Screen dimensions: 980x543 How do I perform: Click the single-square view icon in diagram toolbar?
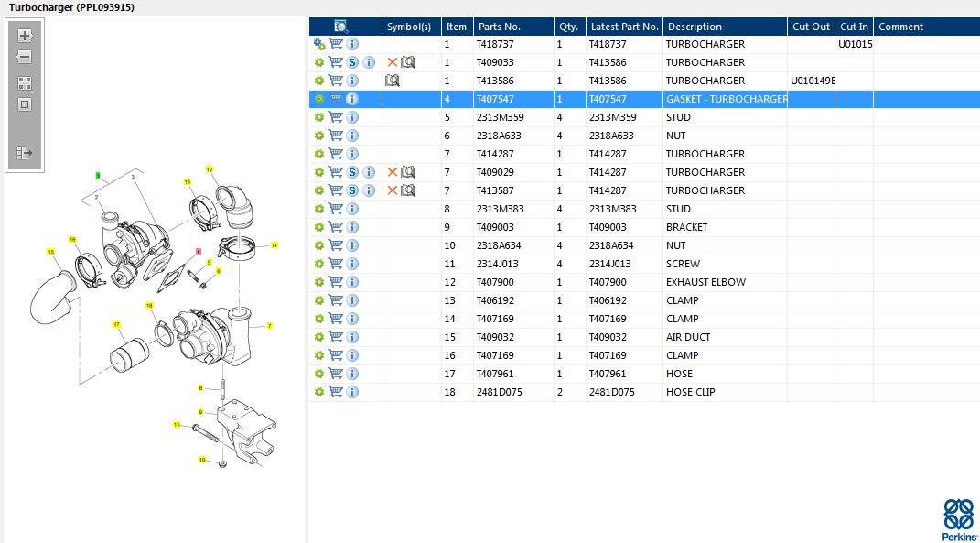point(25,104)
